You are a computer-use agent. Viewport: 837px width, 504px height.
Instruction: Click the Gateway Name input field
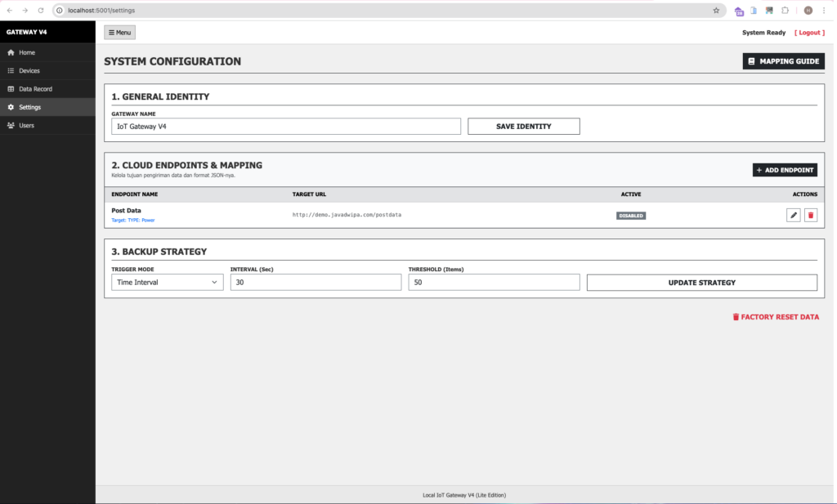tap(286, 127)
